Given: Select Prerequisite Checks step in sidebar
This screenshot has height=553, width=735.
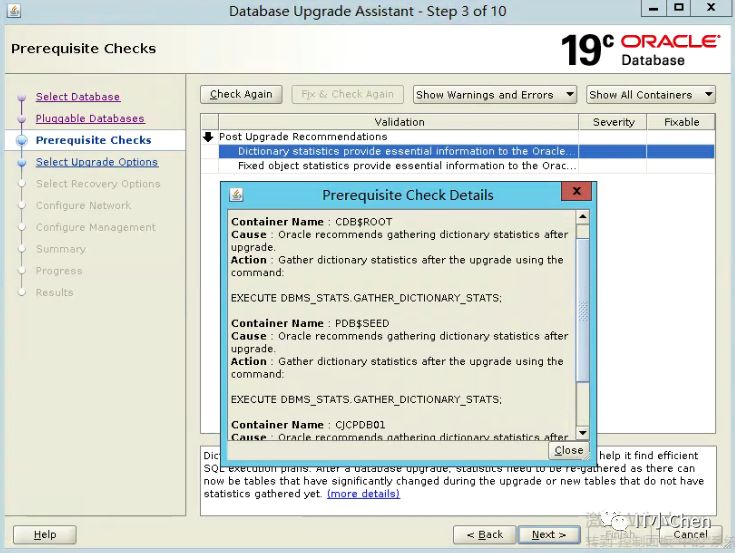Looking at the screenshot, I should click(93, 140).
